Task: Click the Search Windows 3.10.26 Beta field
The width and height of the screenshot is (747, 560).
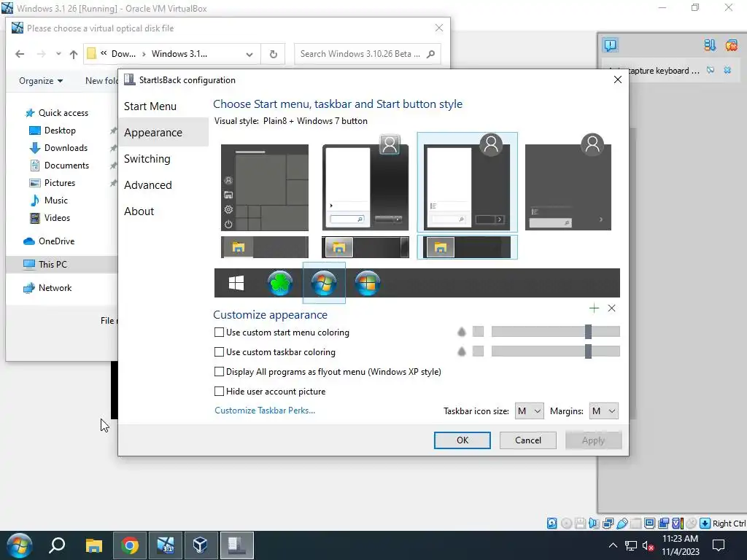Action: pos(368,54)
